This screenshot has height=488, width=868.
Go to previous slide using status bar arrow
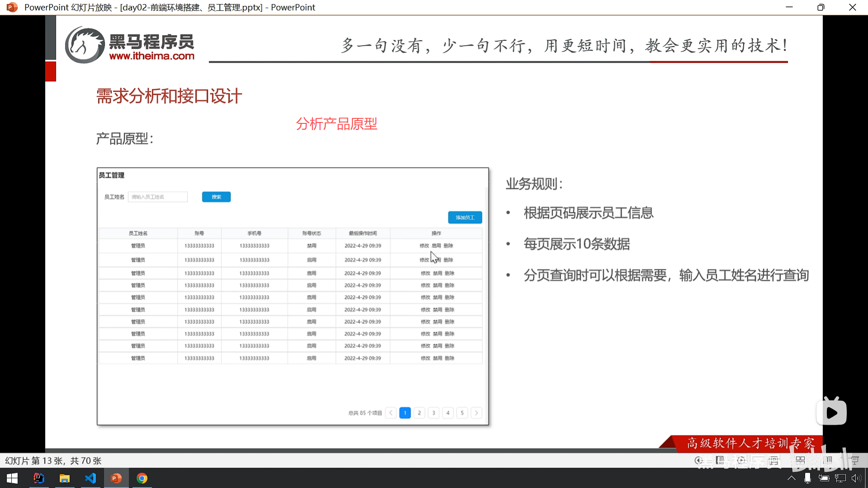click(698, 460)
